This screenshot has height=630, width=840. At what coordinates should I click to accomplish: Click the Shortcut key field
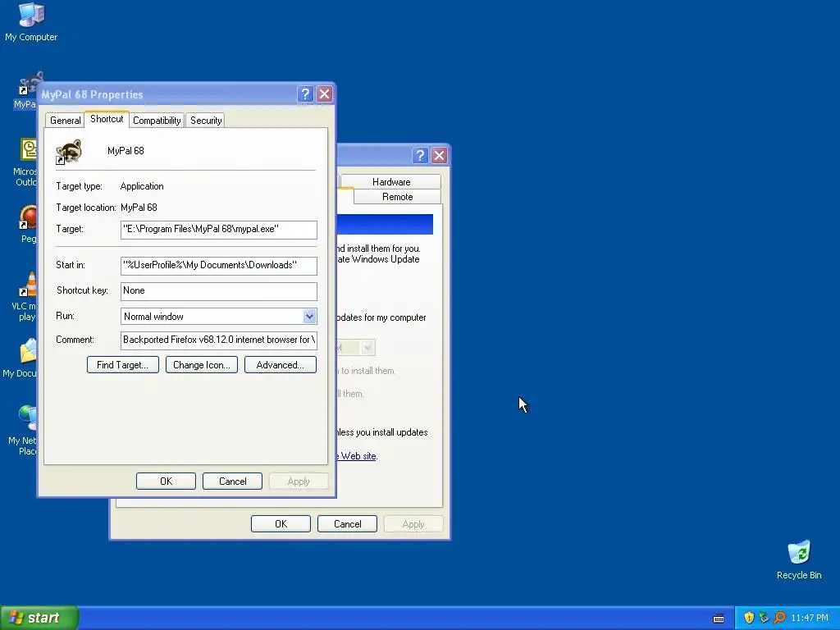[x=218, y=291]
